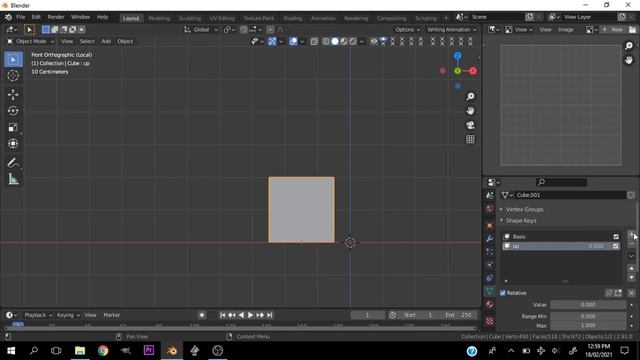Switch to the UV Editing workspace tab
The width and height of the screenshot is (640, 360).
tap(222, 18)
